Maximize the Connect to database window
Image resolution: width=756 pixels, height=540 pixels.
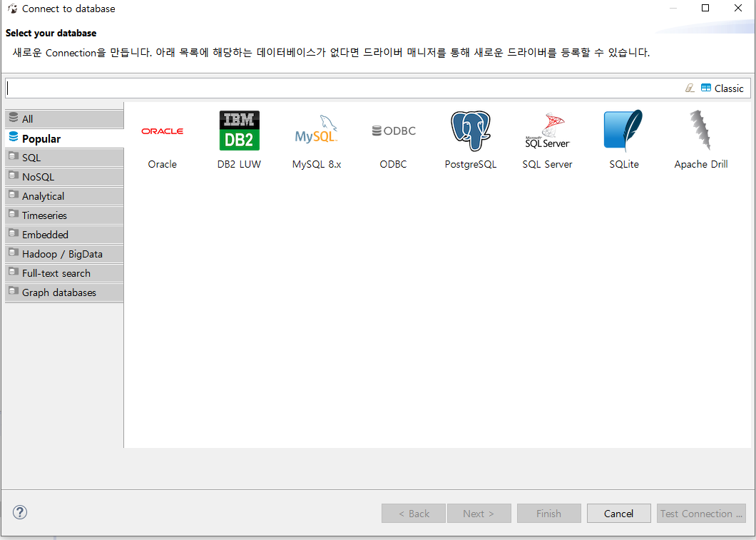pyautogui.click(x=705, y=8)
